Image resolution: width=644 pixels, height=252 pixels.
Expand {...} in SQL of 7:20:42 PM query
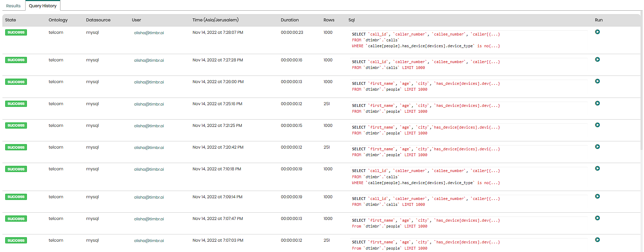click(494, 149)
